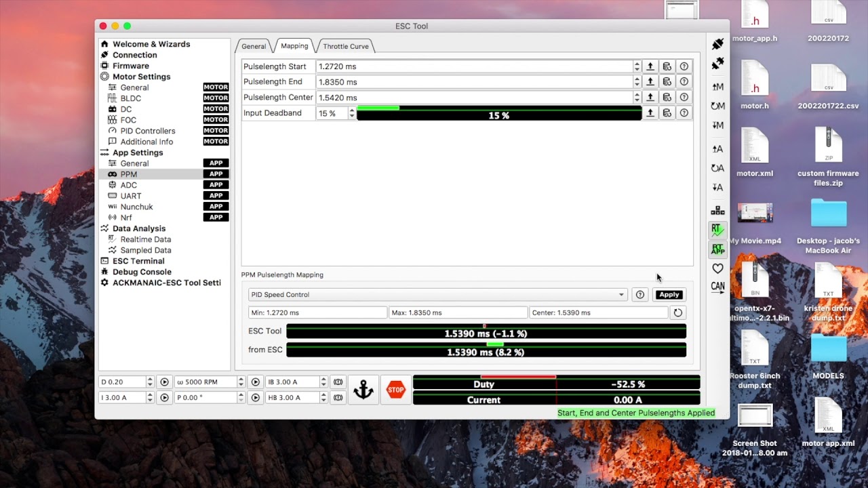Open the PID Speed Control dropdown

pyautogui.click(x=437, y=295)
